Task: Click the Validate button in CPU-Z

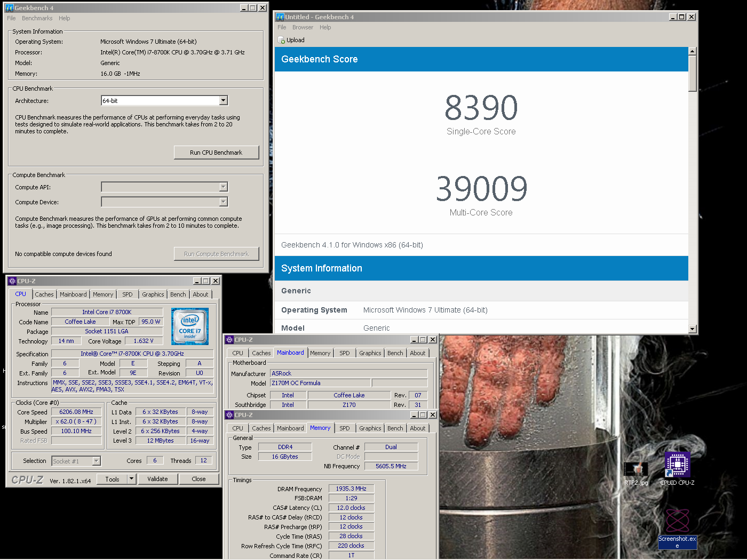Action: point(157,479)
